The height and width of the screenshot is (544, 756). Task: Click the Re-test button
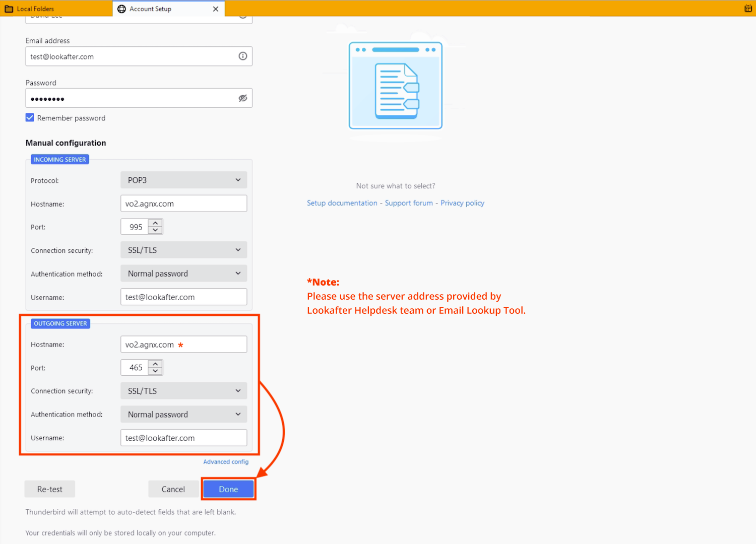(x=50, y=489)
